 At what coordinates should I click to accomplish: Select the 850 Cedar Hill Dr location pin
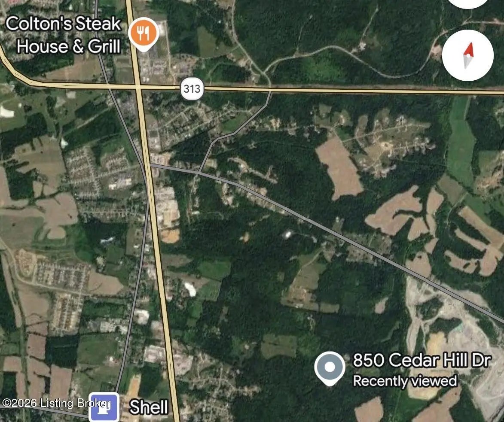click(x=330, y=368)
